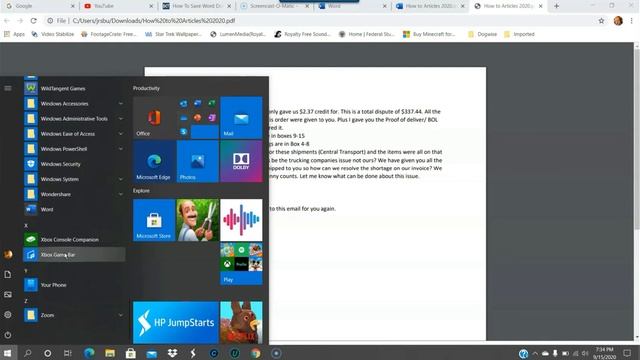This screenshot has width=640, height=360.
Task: Open Video Stabilize bookmark
Action: coord(53,34)
